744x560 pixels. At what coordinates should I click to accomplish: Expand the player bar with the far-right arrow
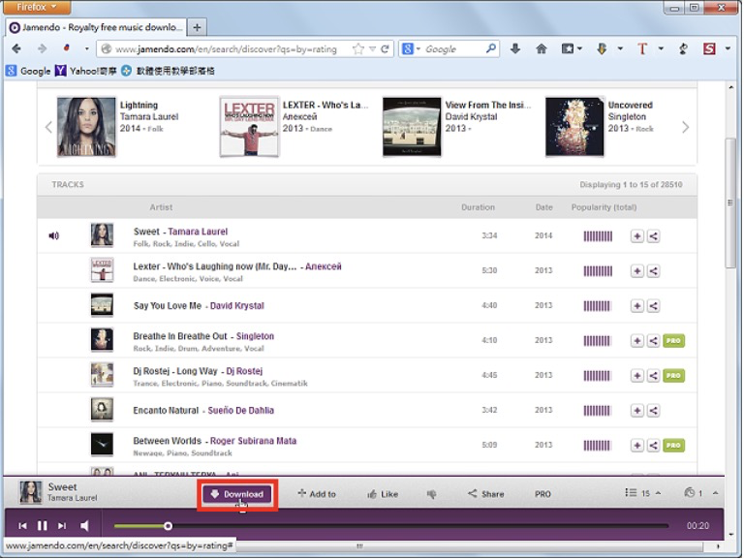click(716, 493)
